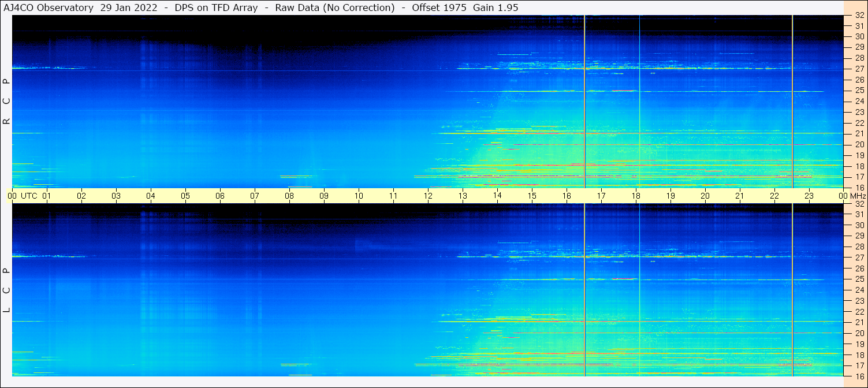Image resolution: width=868 pixels, height=388 pixels.
Task: Click the 20 MHz label of RCP panel
Action: click(x=859, y=144)
